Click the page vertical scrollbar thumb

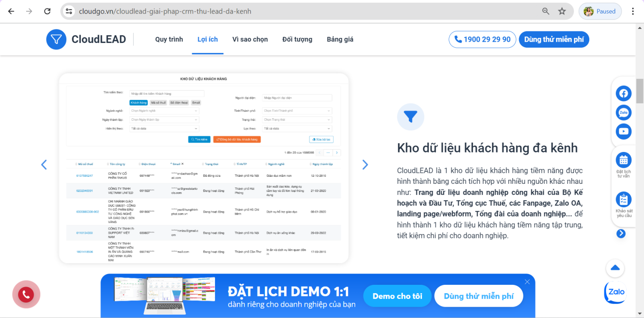(640, 91)
